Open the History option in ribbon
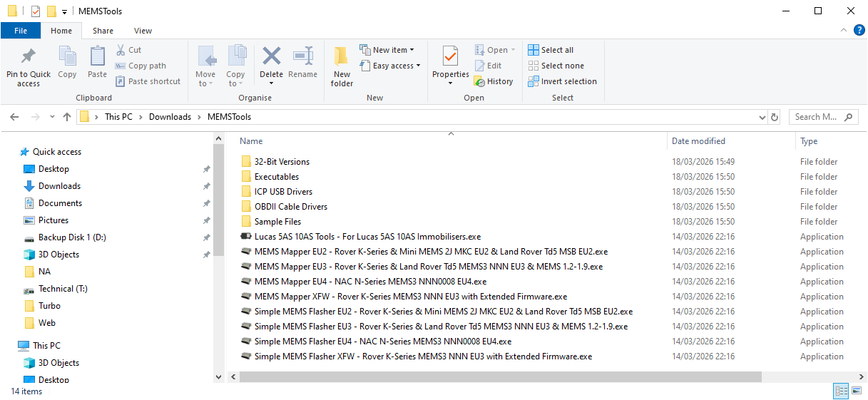Viewport: 868px width, 400px height. [494, 81]
